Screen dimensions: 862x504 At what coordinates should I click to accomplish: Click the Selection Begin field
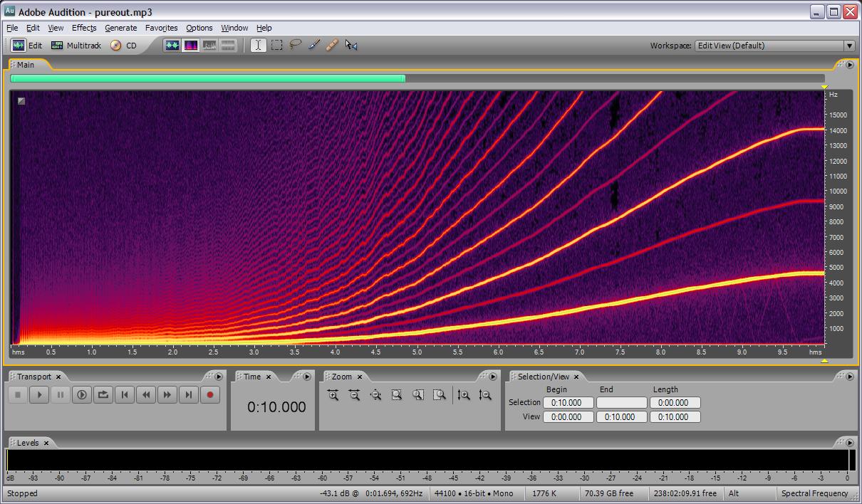coord(568,403)
